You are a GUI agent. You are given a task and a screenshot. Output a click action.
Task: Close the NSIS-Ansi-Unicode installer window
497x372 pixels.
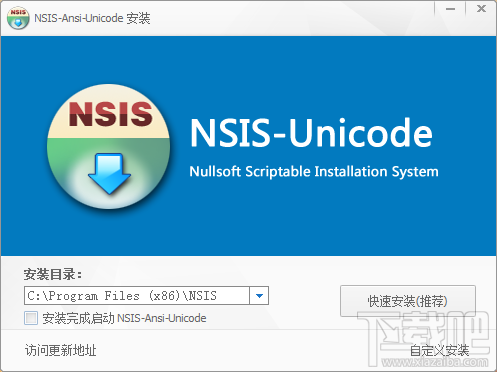tap(481, 9)
